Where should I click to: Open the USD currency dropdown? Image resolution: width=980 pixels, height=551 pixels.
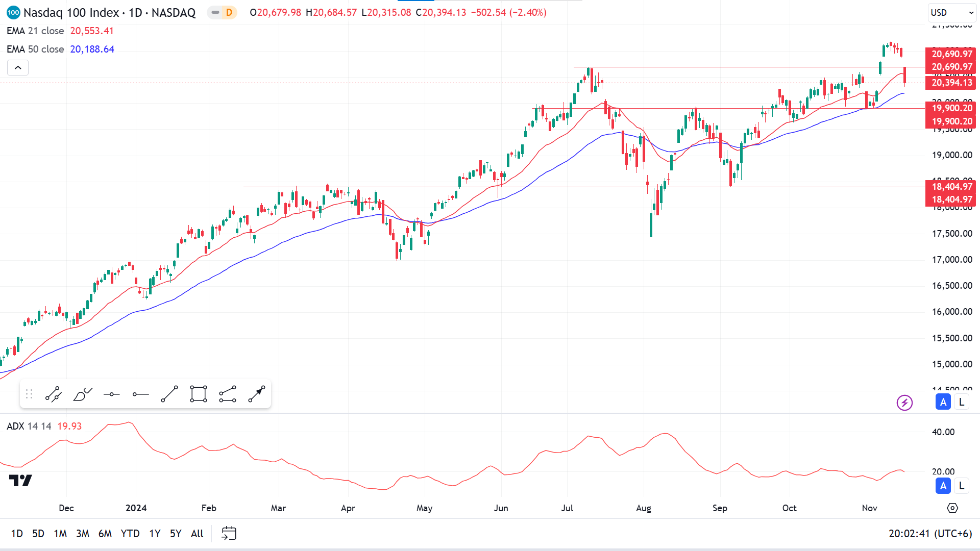952,13
